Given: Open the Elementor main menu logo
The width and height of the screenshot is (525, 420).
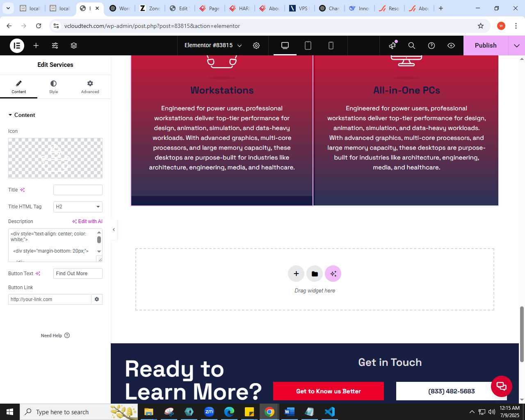Looking at the screenshot, I should point(17,46).
